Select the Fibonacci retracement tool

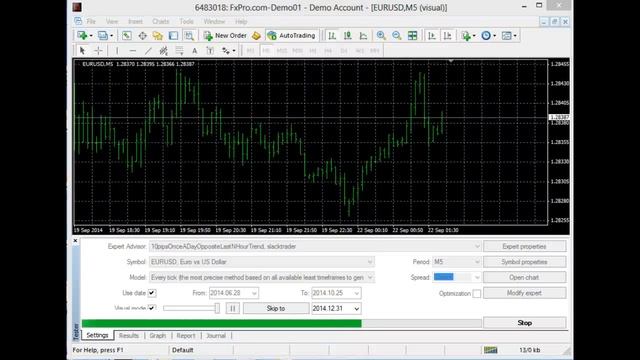pos(179,51)
